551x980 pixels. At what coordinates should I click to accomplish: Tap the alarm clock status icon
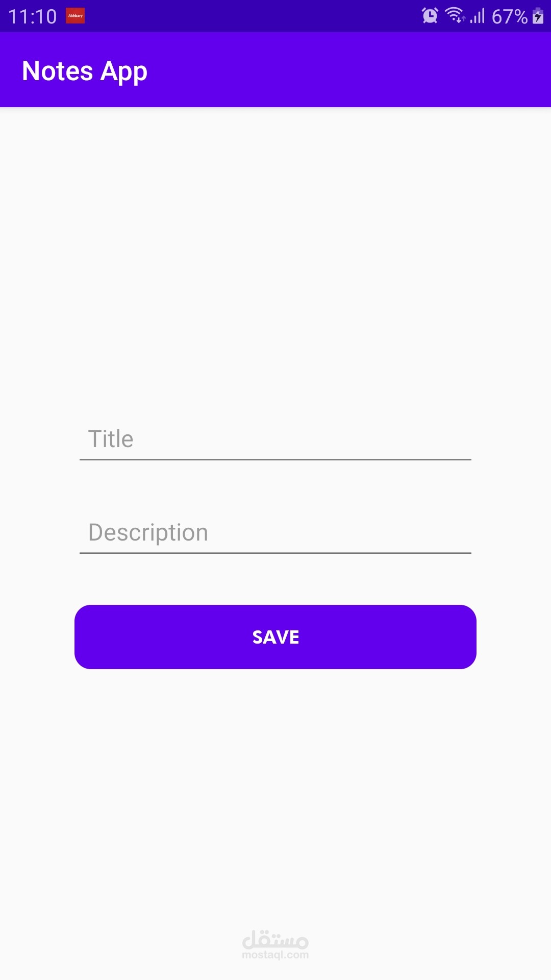430,16
